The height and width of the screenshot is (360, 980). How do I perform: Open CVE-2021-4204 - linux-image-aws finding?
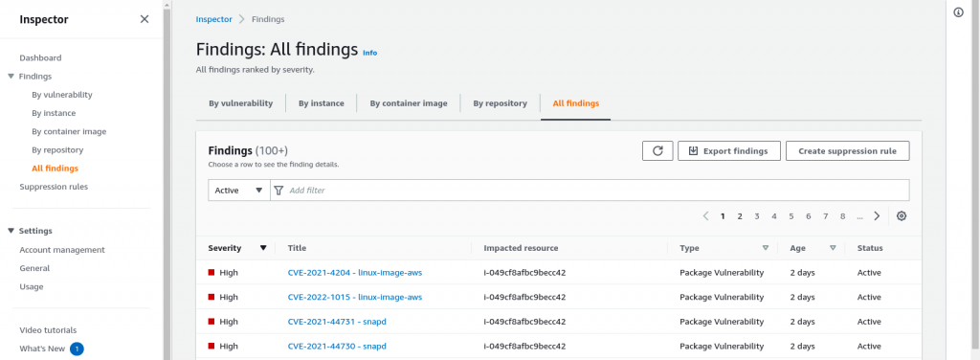355,273
